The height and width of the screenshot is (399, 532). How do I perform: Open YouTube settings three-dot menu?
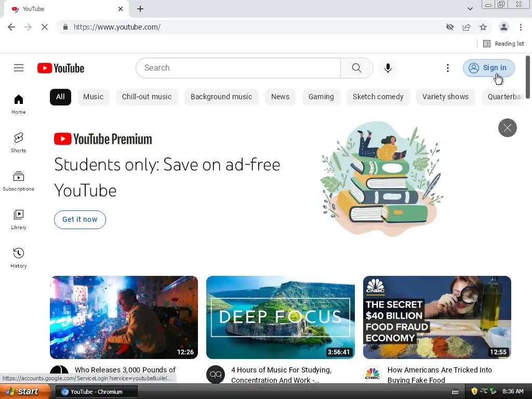tap(447, 68)
